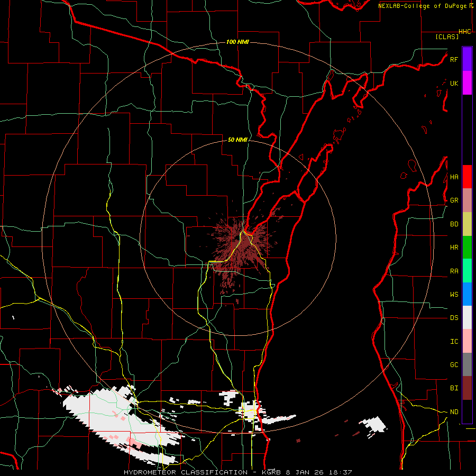Click the HA legend label
The image size is (476, 476).
454,177
